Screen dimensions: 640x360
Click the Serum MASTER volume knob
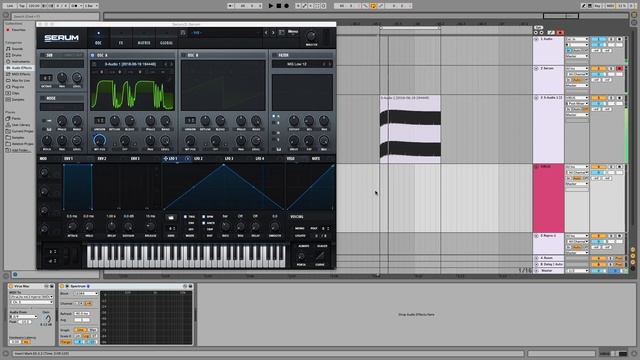(x=311, y=36)
